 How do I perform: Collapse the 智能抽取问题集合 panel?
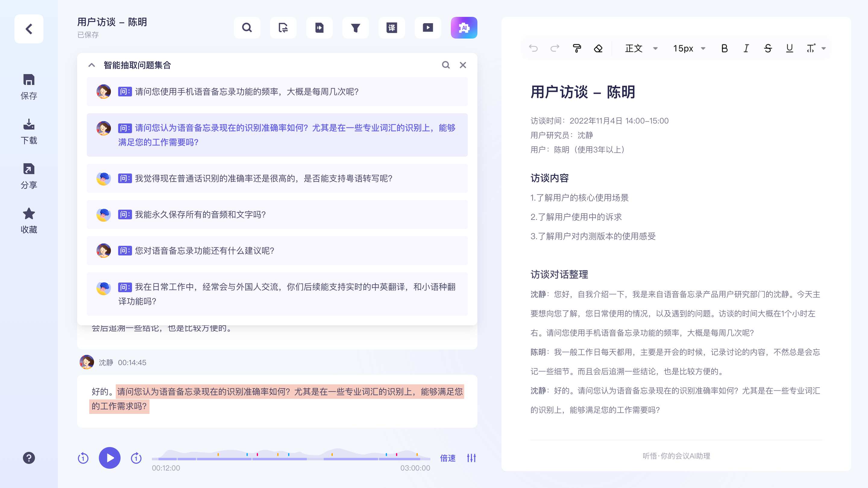(91, 65)
